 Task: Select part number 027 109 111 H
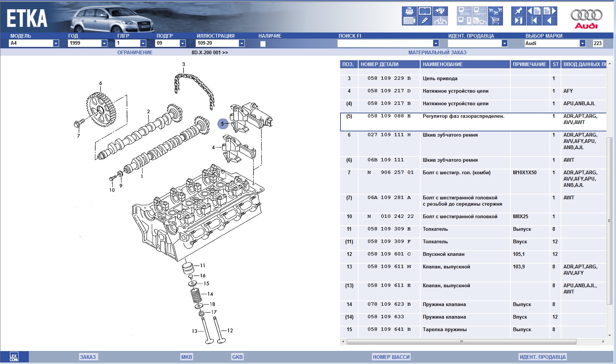tap(389, 135)
